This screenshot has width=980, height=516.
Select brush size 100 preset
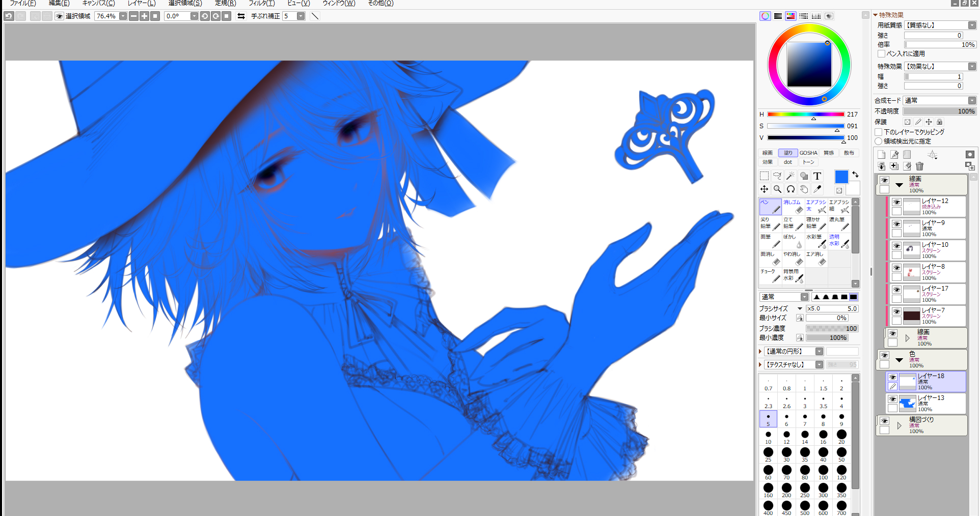(x=823, y=473)
